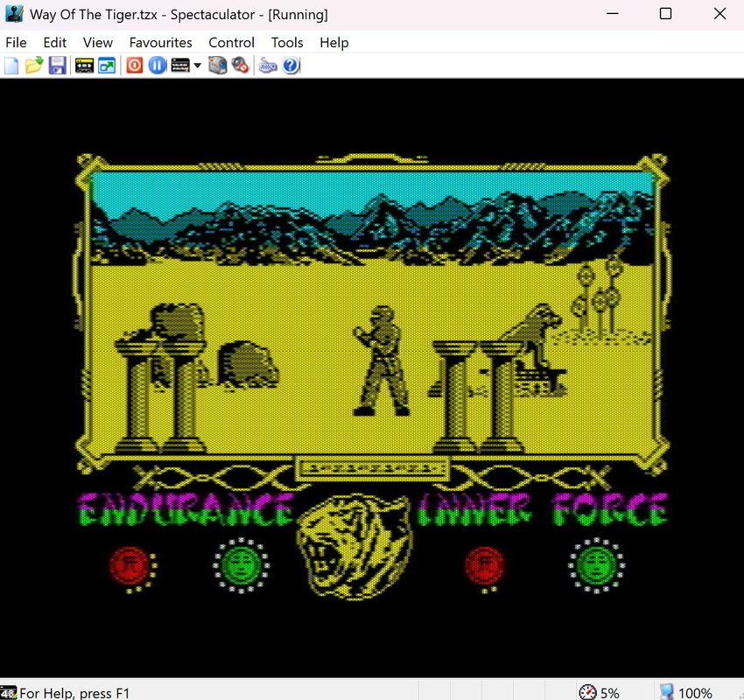Click the Spectaculator title bar app icon
The height and width of the screenshot is (700, 744).
pos(14,14)
